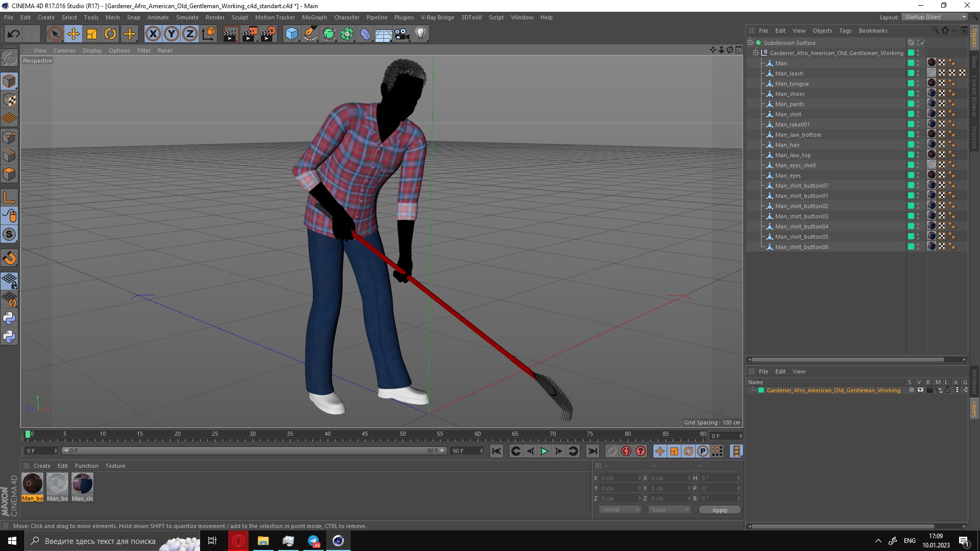
Task: Open the Character menu
Action: (x=347, y=17)
